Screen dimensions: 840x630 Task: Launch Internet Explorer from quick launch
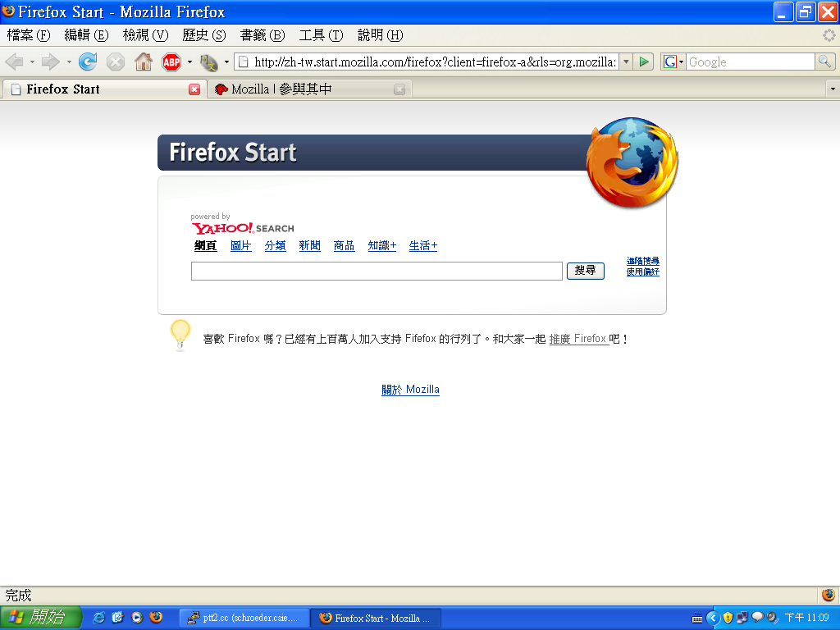tap(99, 618)
